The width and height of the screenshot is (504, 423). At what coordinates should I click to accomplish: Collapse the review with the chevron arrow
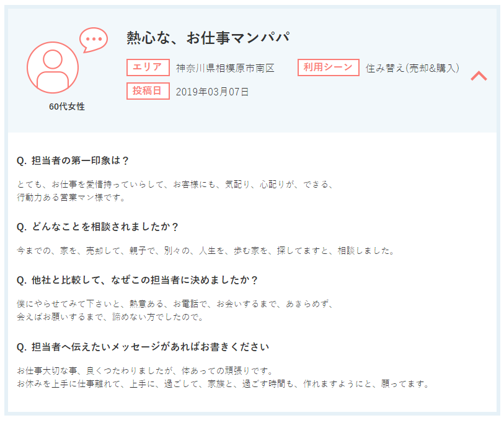click(479, 76)
